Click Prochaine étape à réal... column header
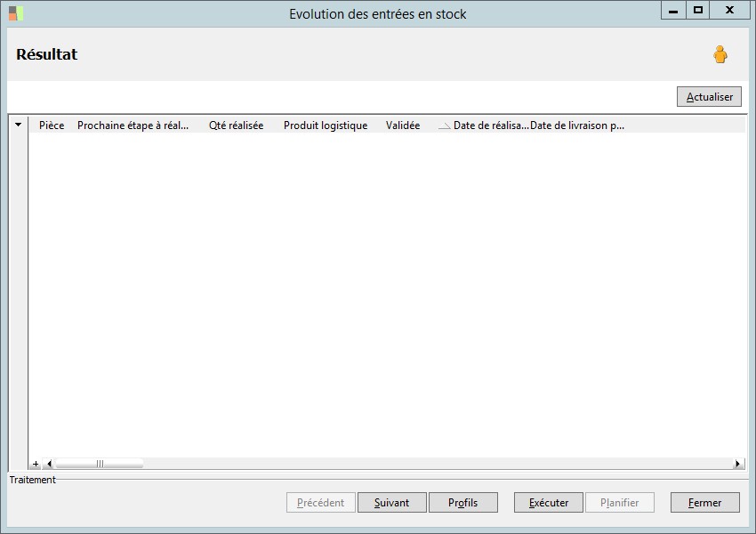The image size is (756, 534). point(133,125)
